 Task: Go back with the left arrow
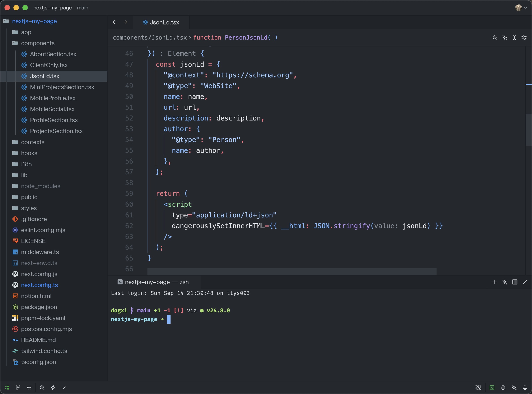[x=115, y=22]
